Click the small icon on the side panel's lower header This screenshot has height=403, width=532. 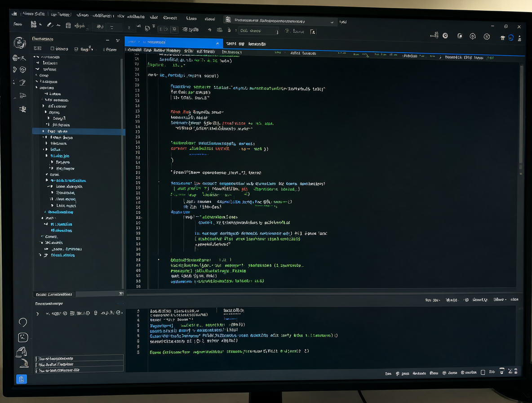coord(121,293)
